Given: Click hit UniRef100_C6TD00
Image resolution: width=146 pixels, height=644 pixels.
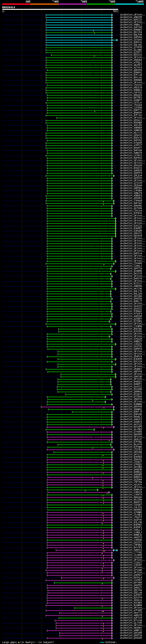Looking at the screenshot, I should [x=131, y=40].
